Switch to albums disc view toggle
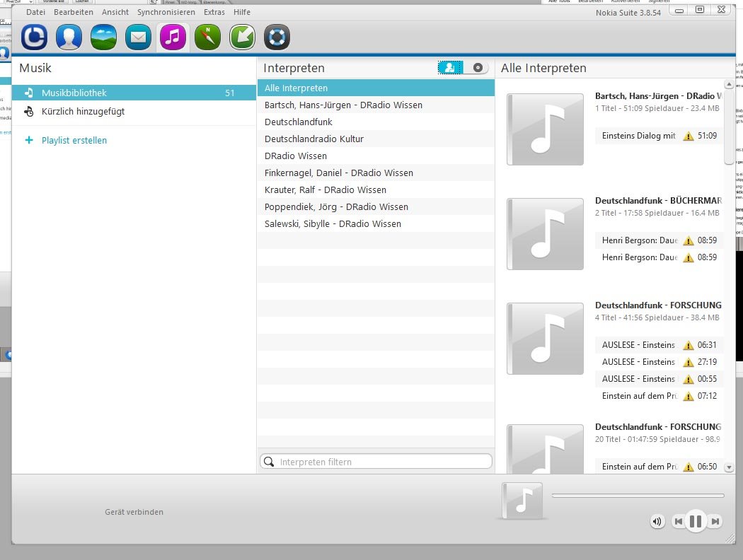Viewport: 743px width, 560px height. (x=478, y=68)
